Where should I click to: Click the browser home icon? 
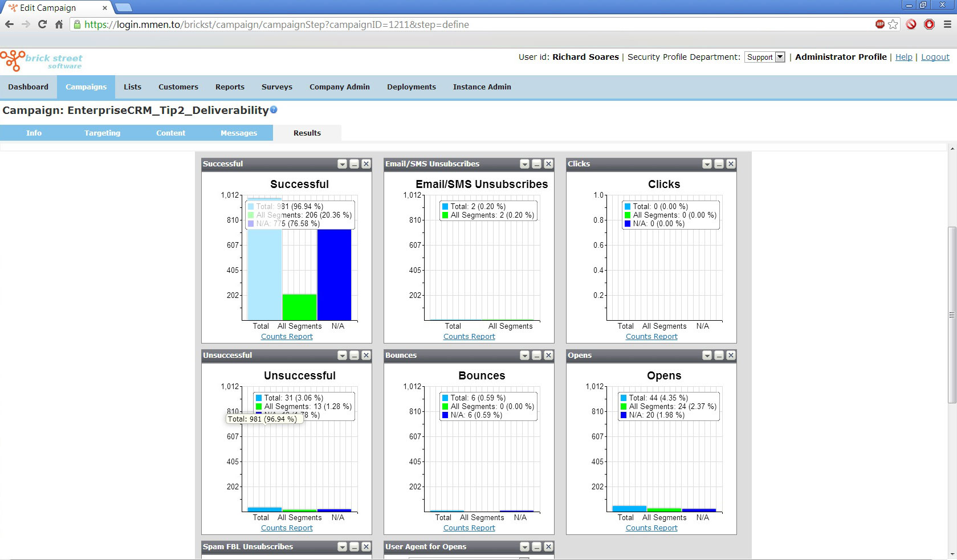pyautogui.click(x=59, y=24)
